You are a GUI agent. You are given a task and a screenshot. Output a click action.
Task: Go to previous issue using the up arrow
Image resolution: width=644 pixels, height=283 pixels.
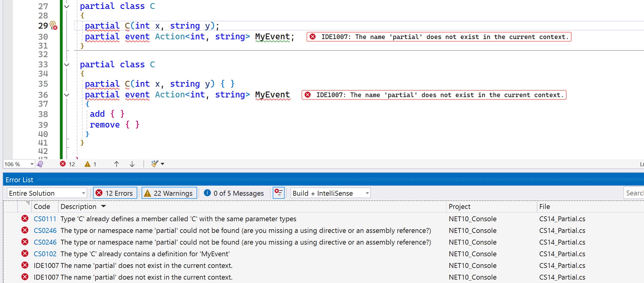pos(116,164)
